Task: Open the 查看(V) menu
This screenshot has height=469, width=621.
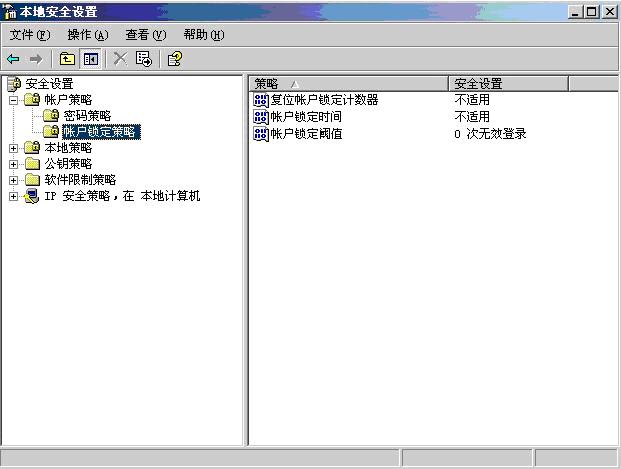Action: pos(146,35)
